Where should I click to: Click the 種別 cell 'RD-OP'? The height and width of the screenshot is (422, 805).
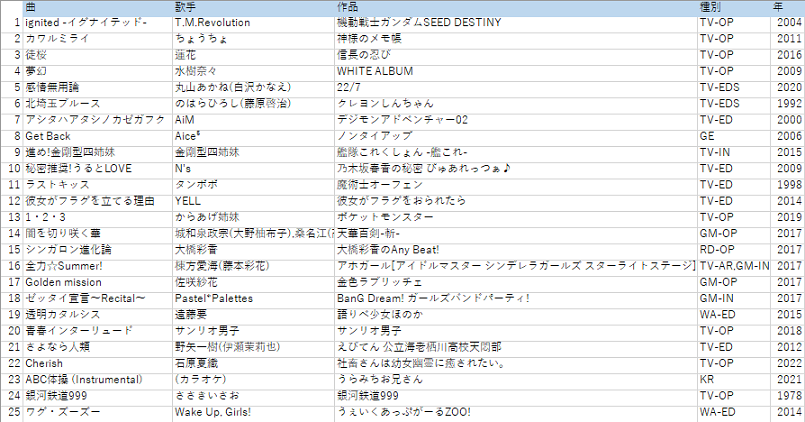[734, 250]
